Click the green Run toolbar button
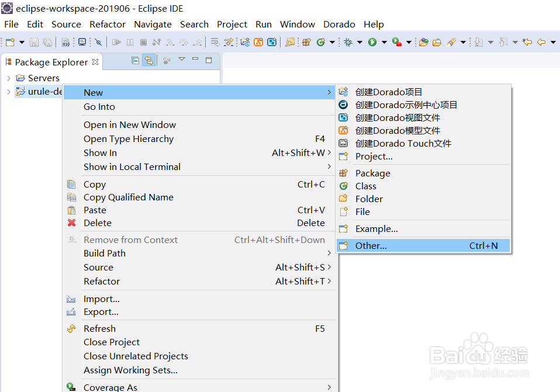Image resolution: width=560 pixels, height=392 pixels. pyautogui.click(x=372, y=42)
